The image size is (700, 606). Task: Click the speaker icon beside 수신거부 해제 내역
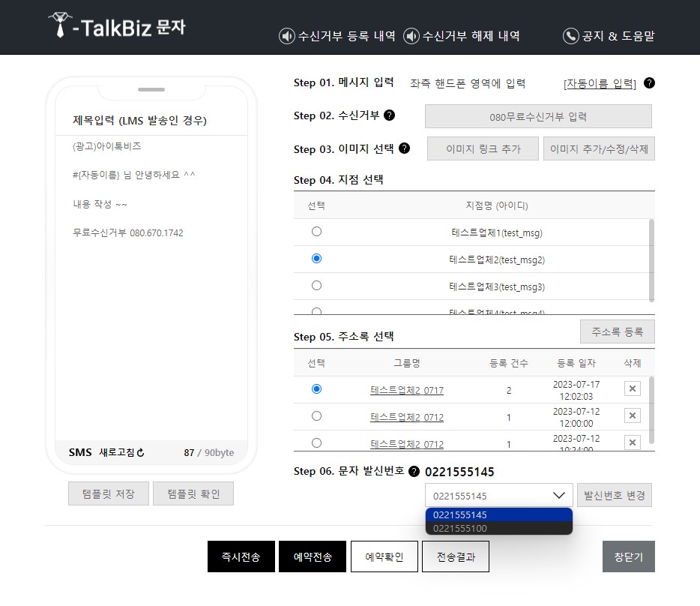pyautogui.click(x=410, y=35)
